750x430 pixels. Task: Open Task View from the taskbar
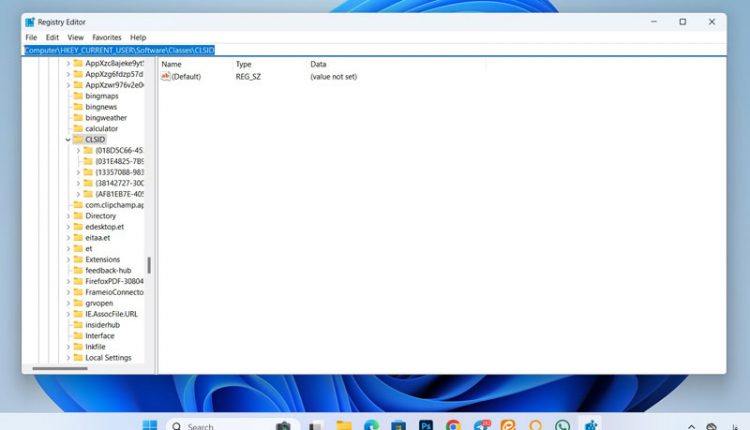[x=316, y=425]
